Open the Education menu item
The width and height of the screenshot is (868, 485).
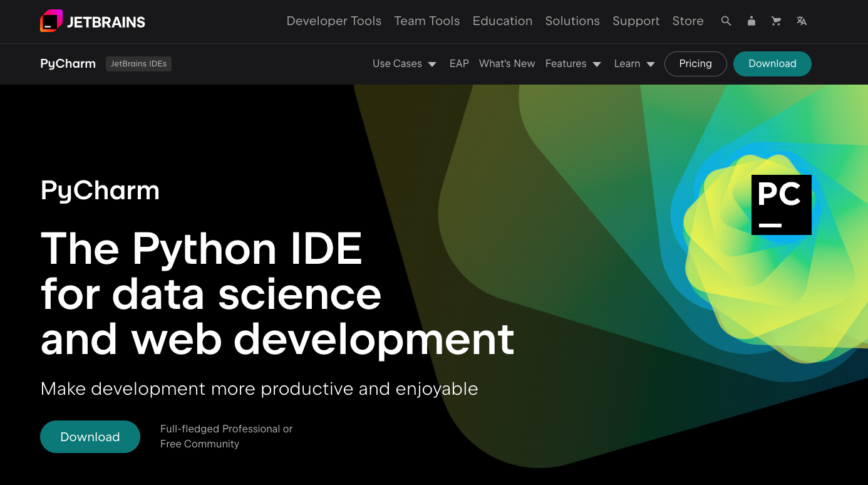[x=502, y=21]
